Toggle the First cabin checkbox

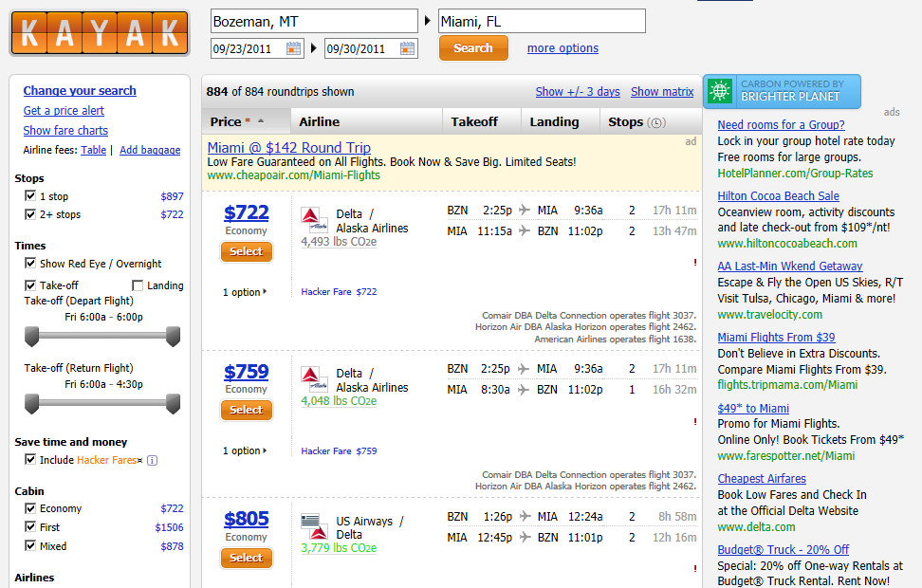click(30, 526)
